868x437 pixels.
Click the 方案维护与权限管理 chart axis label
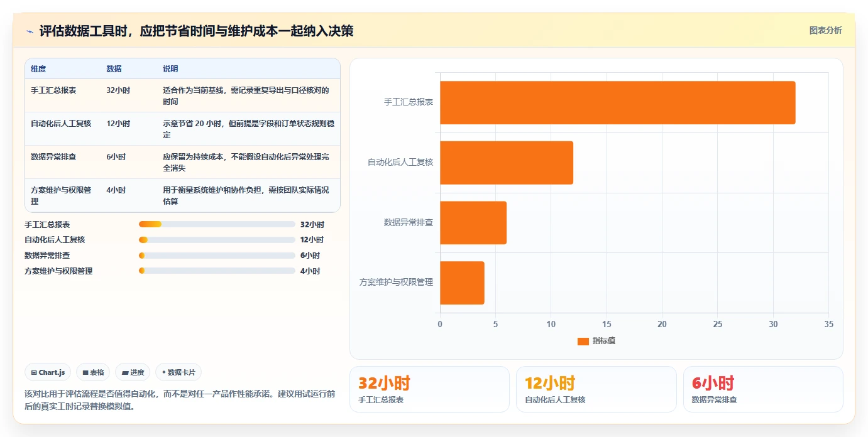coord(397,283)
